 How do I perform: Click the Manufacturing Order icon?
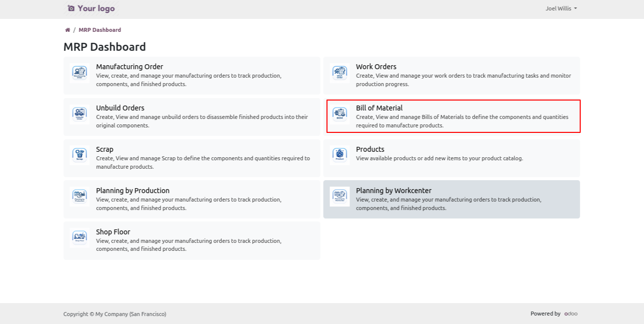80,73
